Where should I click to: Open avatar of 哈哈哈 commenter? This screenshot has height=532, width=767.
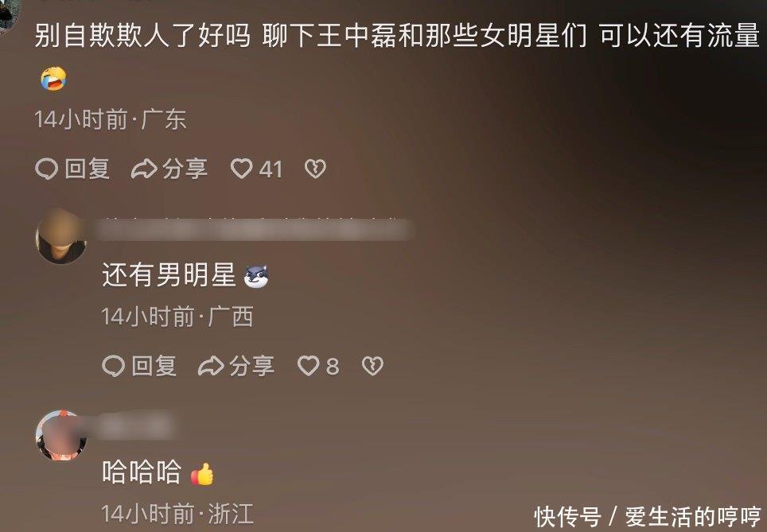(x=61, y=435)
